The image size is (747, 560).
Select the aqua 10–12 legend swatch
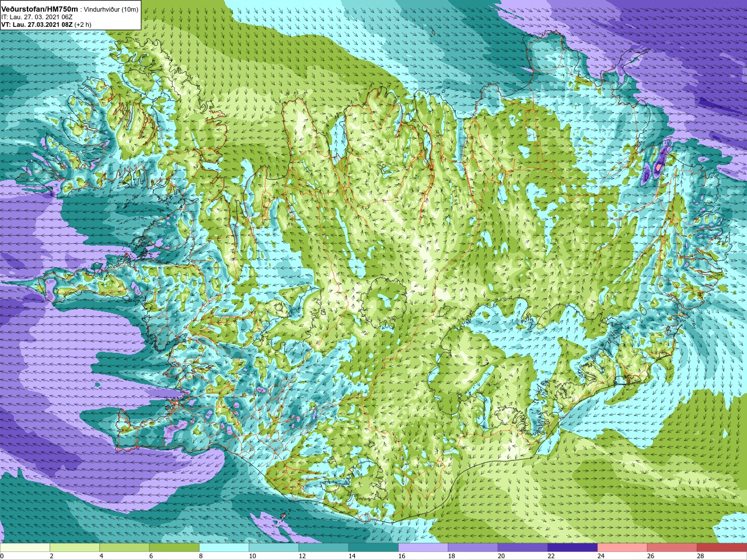tap(274, 548)
